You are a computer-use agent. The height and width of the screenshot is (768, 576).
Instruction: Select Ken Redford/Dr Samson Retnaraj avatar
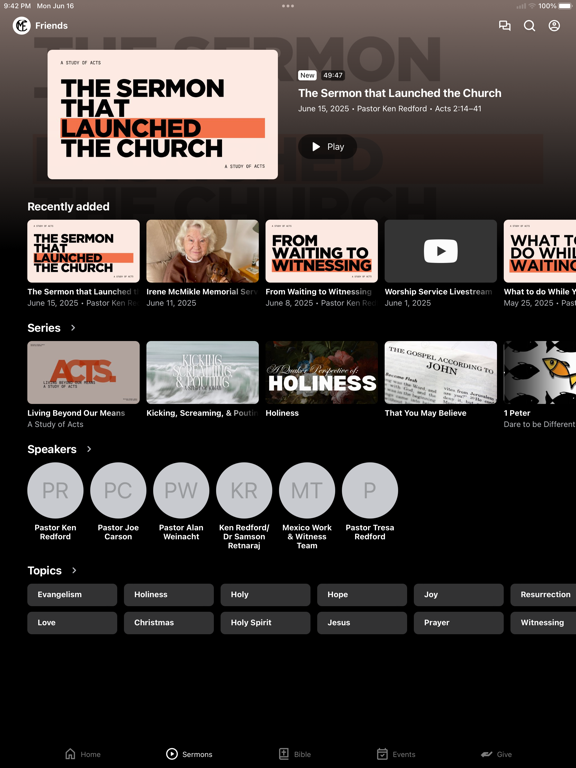click(x=244, y=490)
